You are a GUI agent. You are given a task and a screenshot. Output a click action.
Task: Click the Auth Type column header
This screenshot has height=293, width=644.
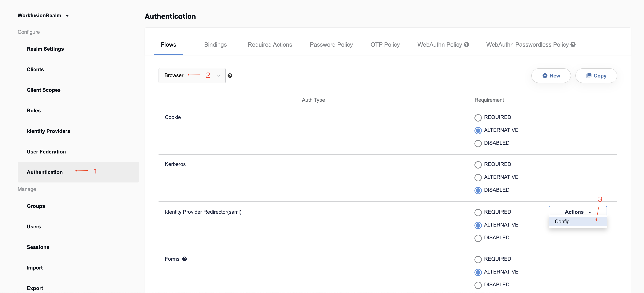(313, 100)
